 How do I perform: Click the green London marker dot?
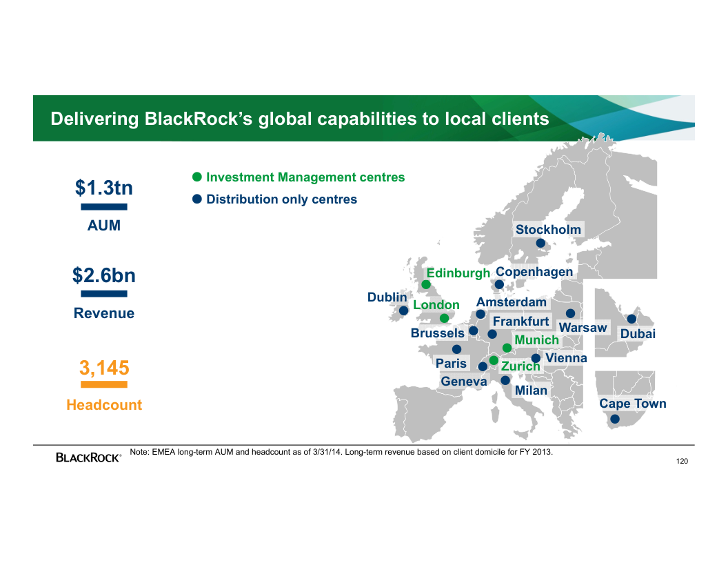click(x=445, y=318)
